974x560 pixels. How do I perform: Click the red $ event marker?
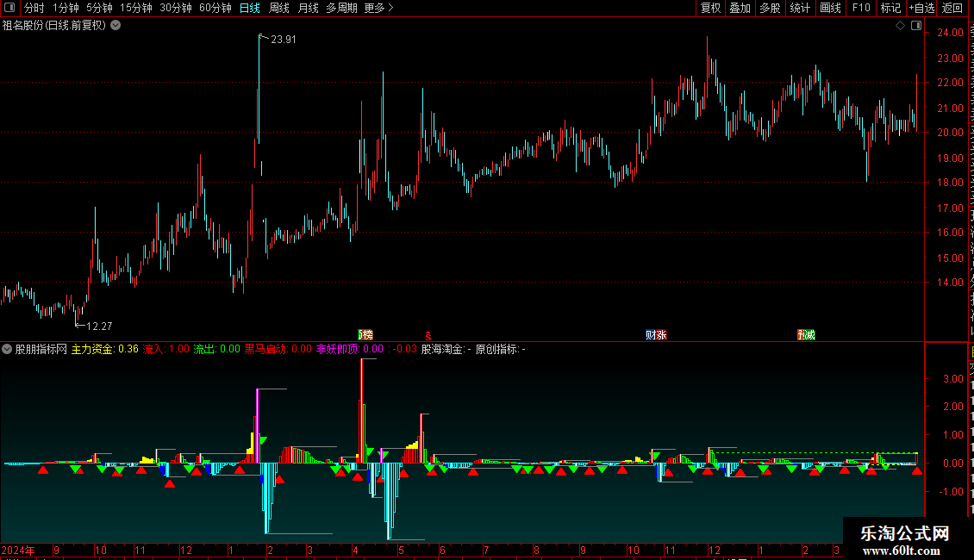click(x=428, y=335)
